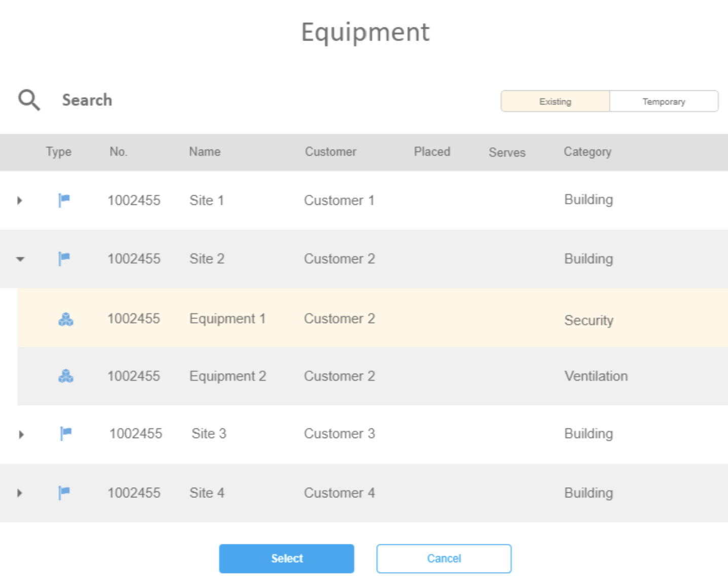Click Customer 4 in Site 4 row

(339, 493)
